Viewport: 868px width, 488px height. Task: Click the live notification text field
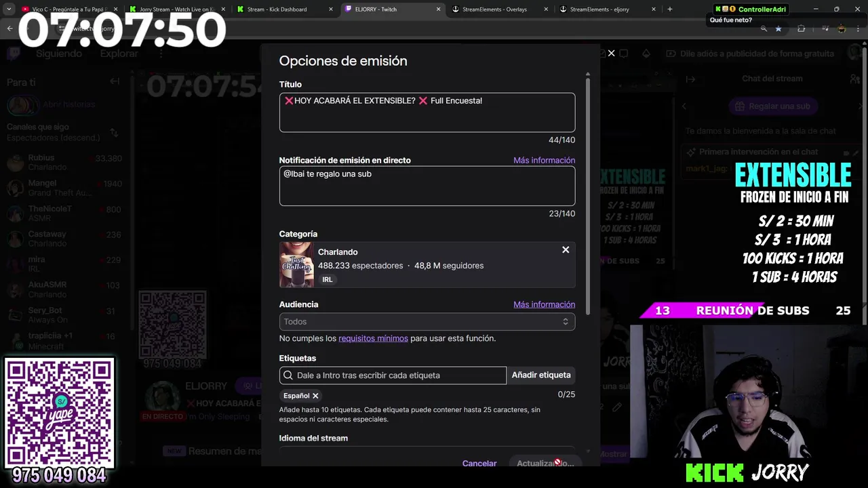427,186
